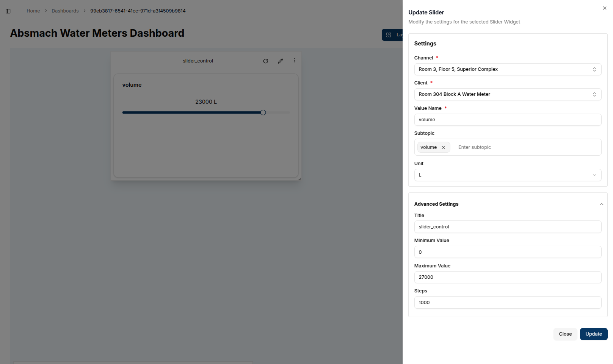Grab the widget resize handle corner
Viewport: 613px width, 364px height.
click(x=299, y=178)
